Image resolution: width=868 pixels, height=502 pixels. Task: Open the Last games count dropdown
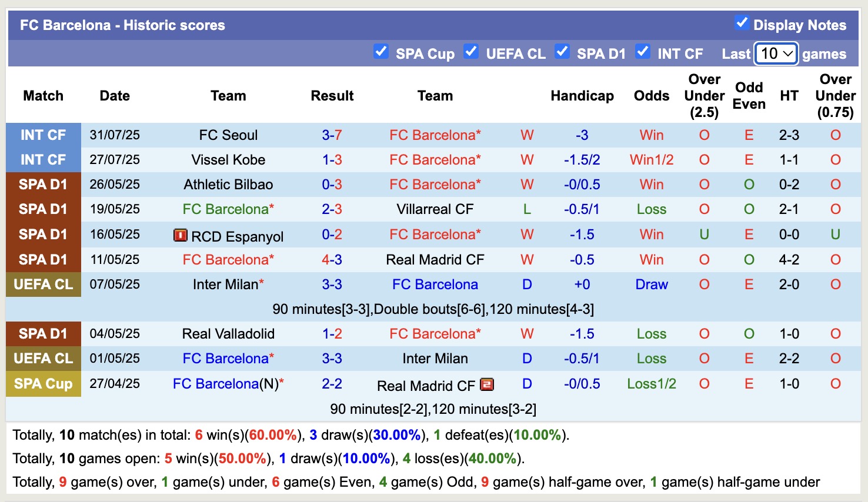coord(776,53)
